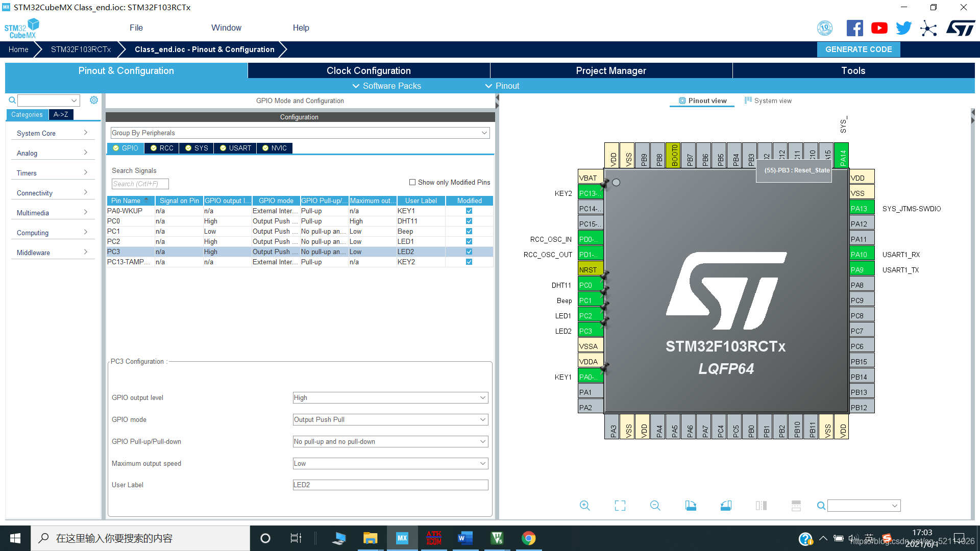Open ST Twitter icon

coord(903,28)
